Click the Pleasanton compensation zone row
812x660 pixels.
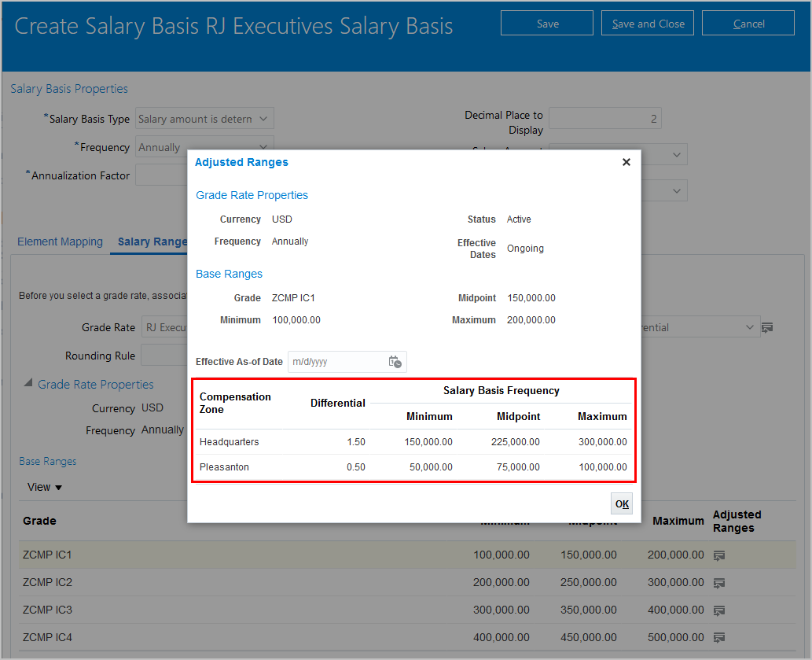pyautogui.click(x=413, y=467)
